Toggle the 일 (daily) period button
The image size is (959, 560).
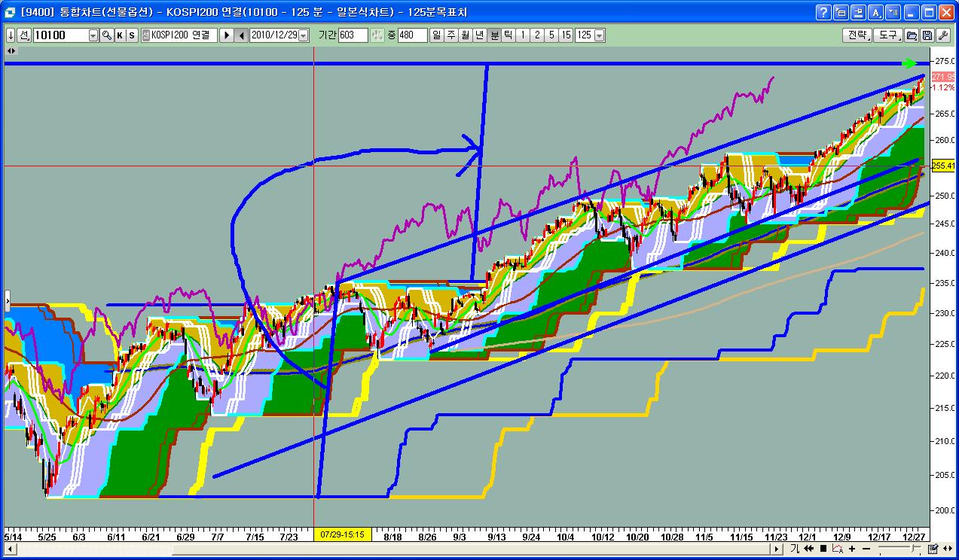(x=436, y=35)
